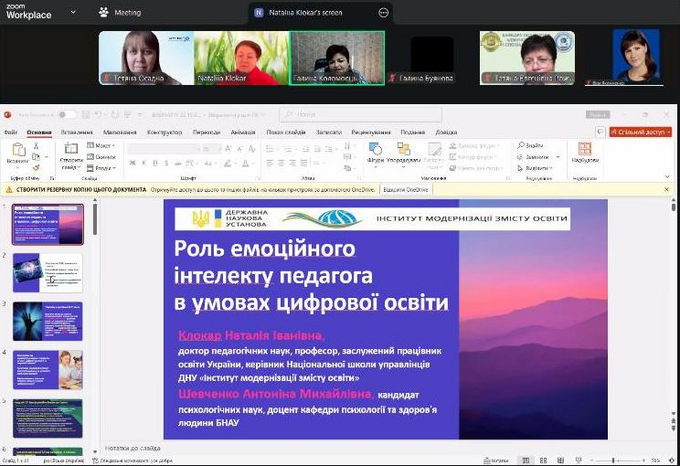Screen dimensions: 680x466
Task: Select slide 3 thumbnail in slide panel
Action: pyautogui.click(x=47, y=321)
